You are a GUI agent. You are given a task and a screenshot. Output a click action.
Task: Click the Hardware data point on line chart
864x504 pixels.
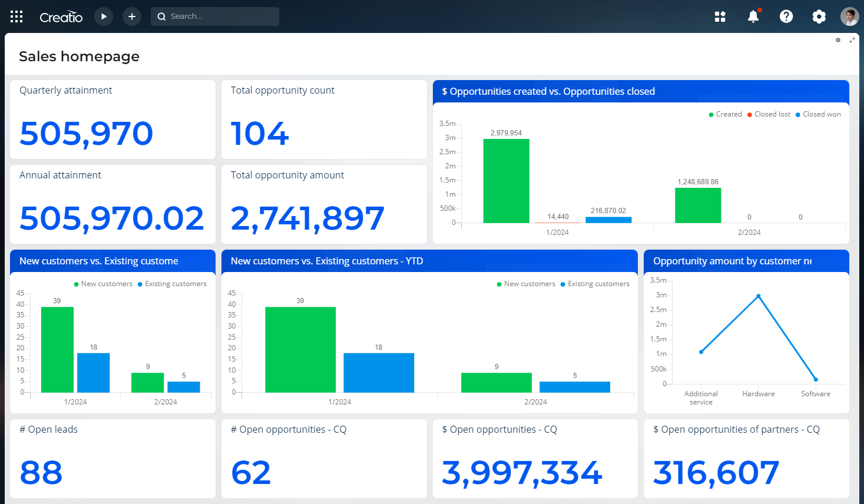(x=758, y=296)
